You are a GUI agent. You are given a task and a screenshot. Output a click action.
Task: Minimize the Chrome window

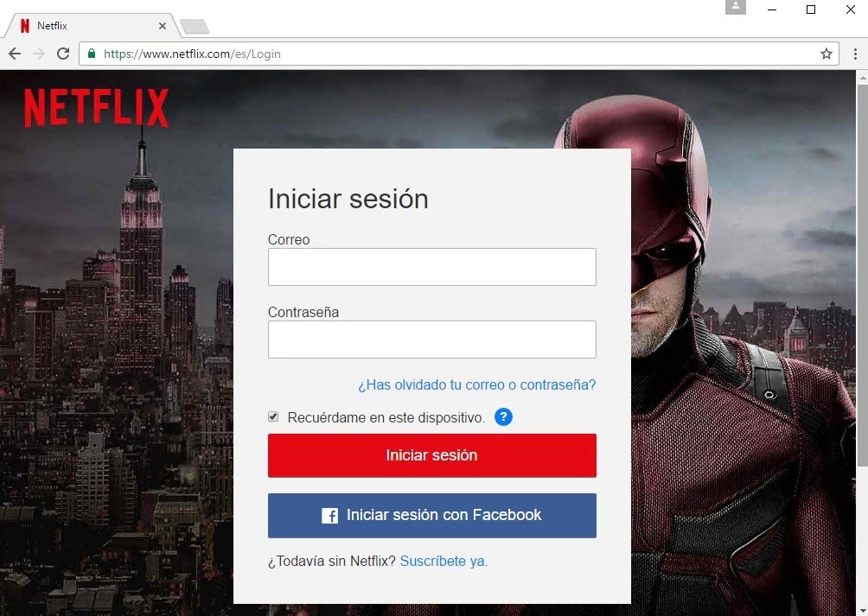click(772, 10)
